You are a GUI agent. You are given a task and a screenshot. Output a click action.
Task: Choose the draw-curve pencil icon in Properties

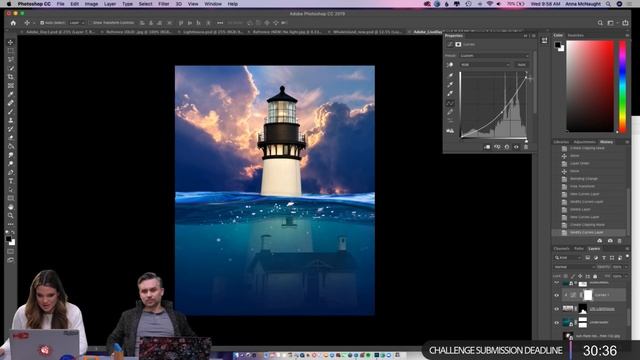coord(451,112)
